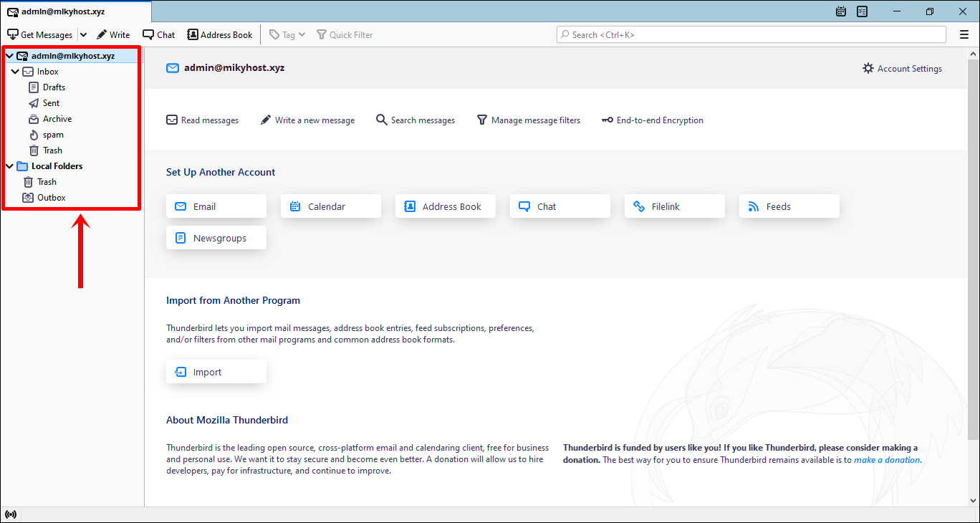This screenshot has height=523, width=980.
Task: Click the vertical scrollbar up arrow
Action: click(974, 54)
